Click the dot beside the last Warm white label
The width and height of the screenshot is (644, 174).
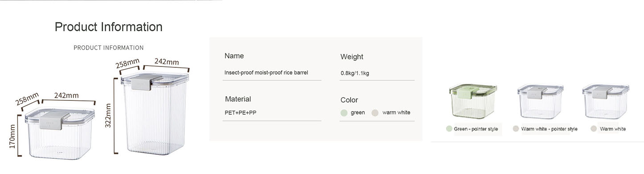[594, 129]
